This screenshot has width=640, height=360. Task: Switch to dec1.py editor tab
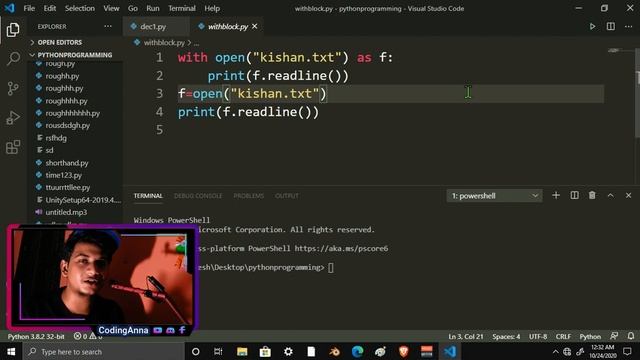[156, 27]
